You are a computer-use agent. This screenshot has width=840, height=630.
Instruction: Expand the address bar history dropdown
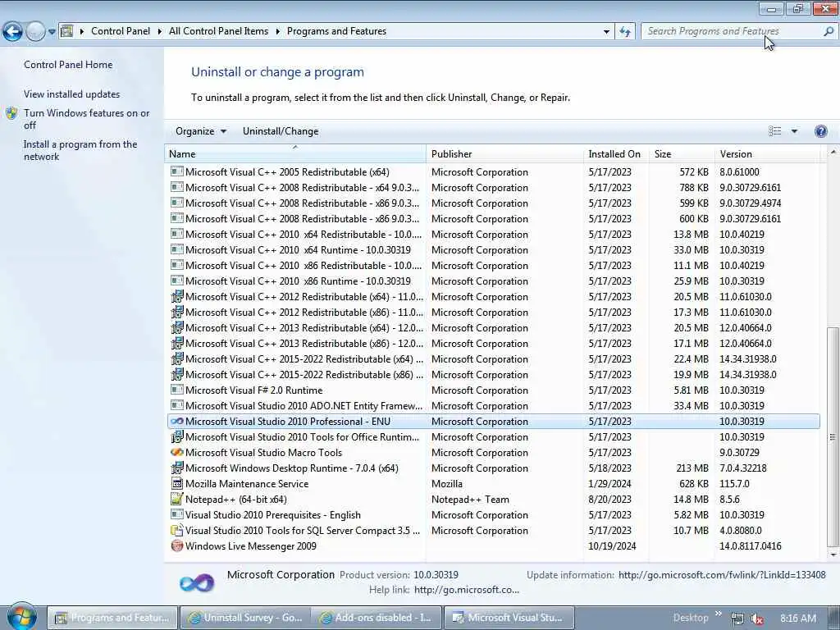[x=606, y=32]
